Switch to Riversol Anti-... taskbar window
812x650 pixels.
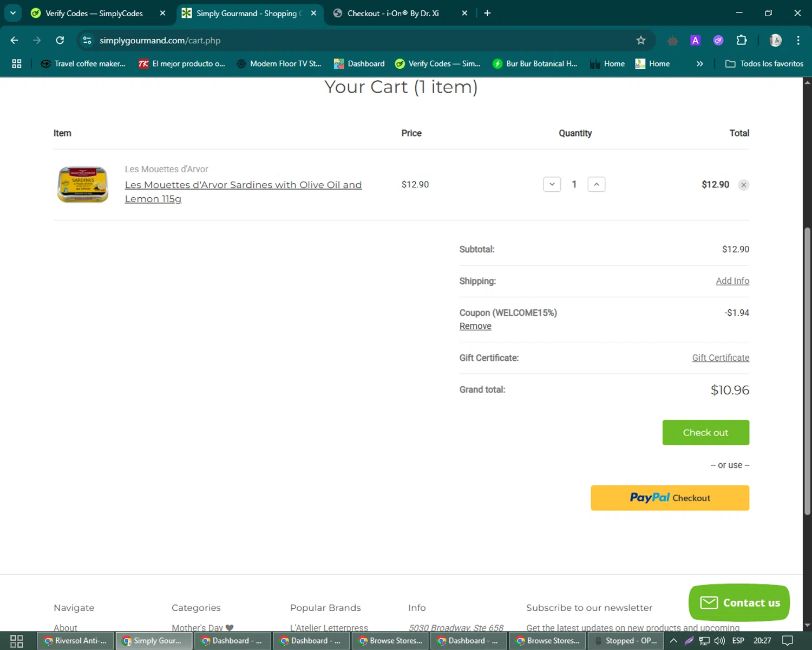75,641
